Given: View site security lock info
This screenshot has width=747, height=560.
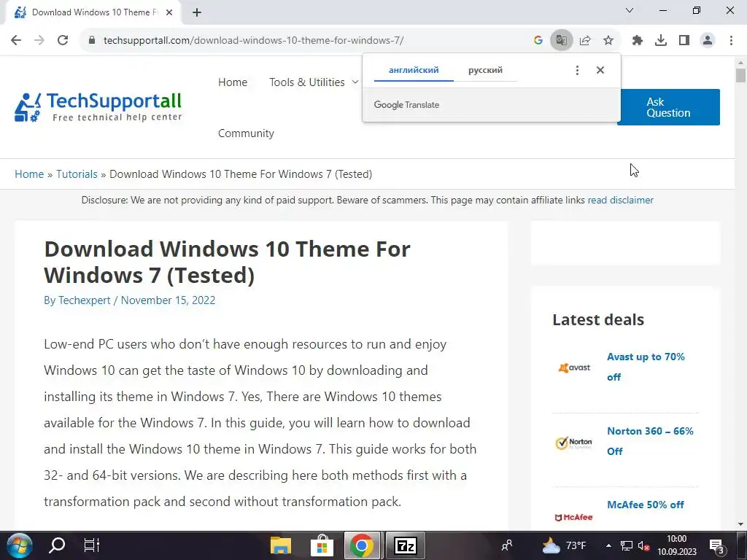Looking at the screenshot, I should pos(92,40).
